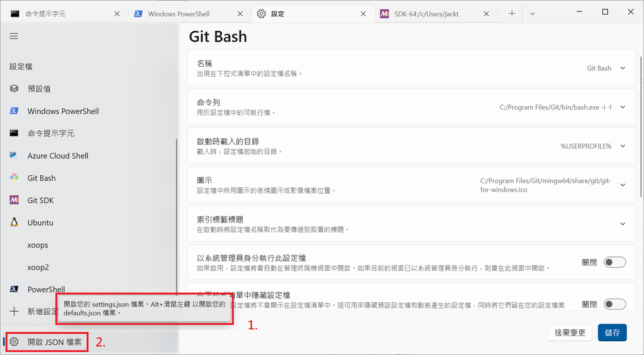The height and width of the screenshot is (355, 644).
Task: Close the 設定 tab
Action: [x=363, y=14]
